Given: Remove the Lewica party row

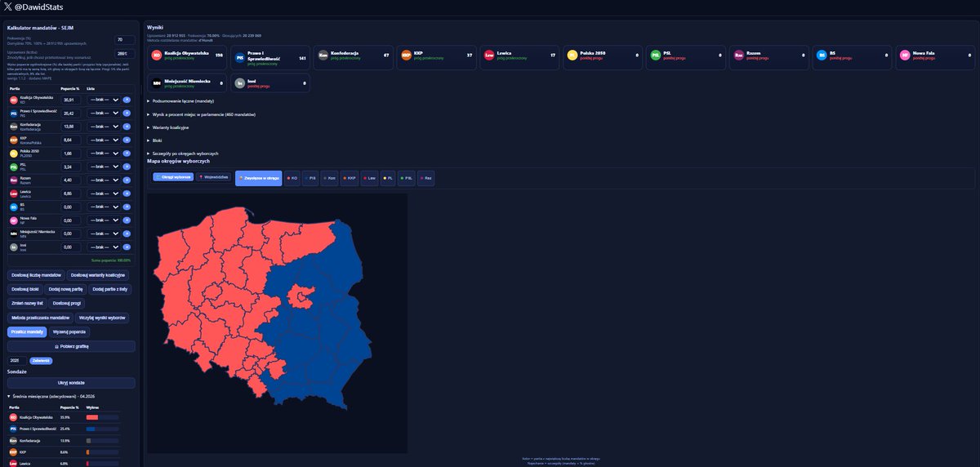Looking at the screenshot, I should (x=127, y=193).
